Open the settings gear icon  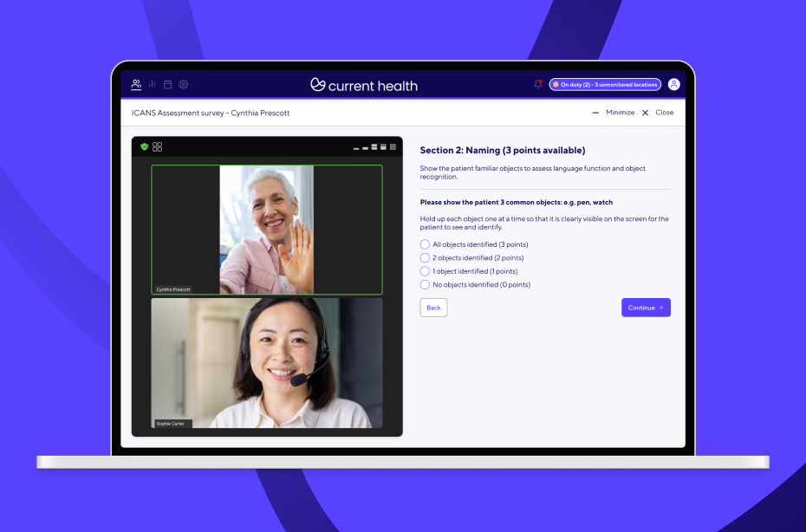pos(183,84)
